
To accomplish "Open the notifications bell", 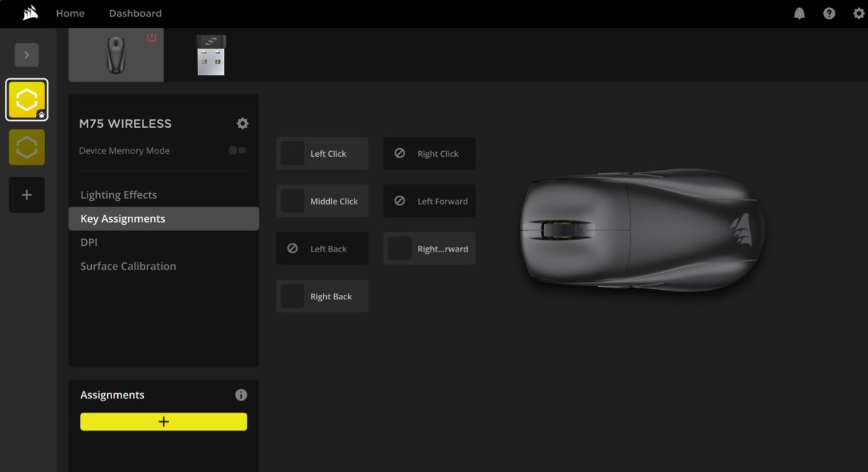I will click(799, 14).
